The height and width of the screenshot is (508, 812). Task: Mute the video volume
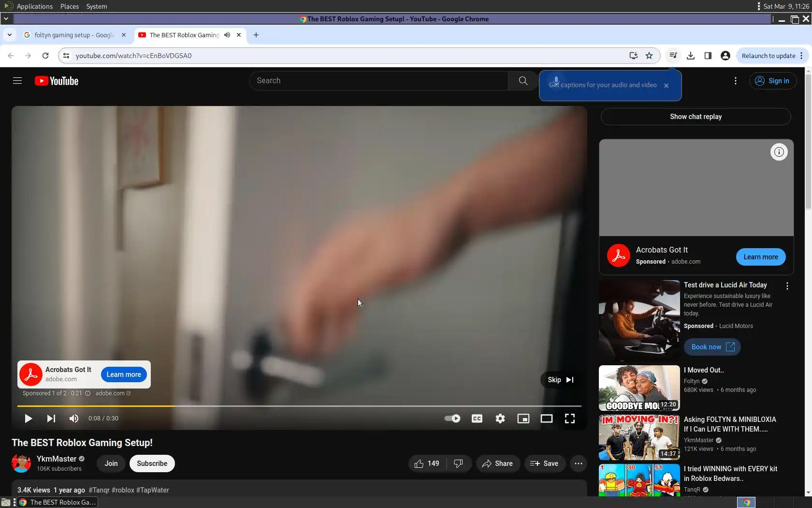73,418
